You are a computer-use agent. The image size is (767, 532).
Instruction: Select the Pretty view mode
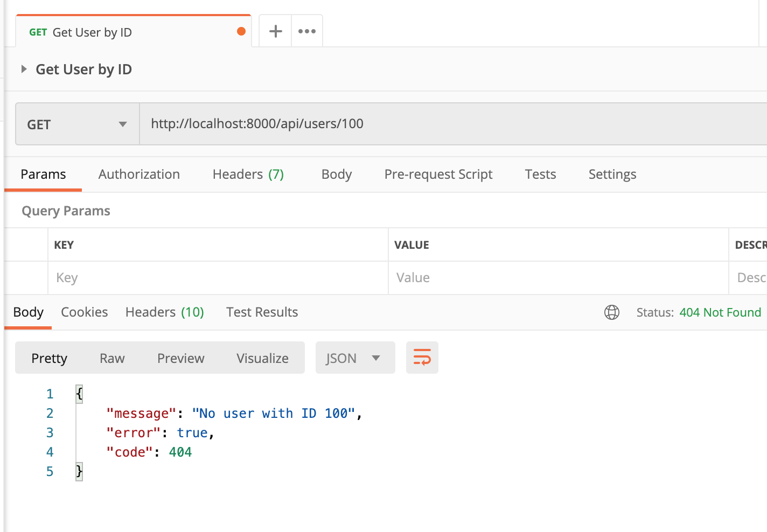[x=50, y=358]
